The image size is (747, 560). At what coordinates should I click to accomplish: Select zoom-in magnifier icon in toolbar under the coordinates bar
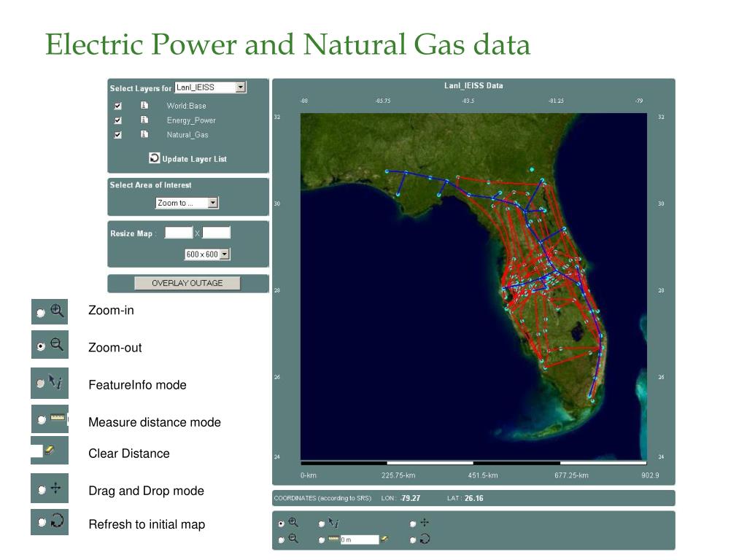pos(293,522)
